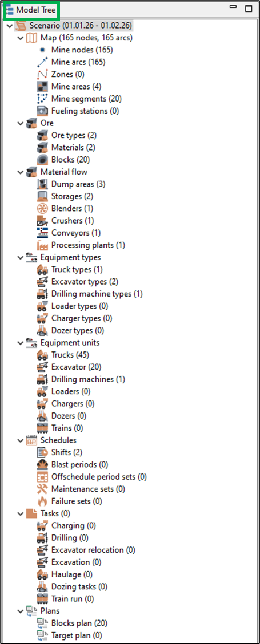The width and height of the screenshot is (260, 644).
Task: Click the Mine areas icon
Action: click(x=42, y=87)
